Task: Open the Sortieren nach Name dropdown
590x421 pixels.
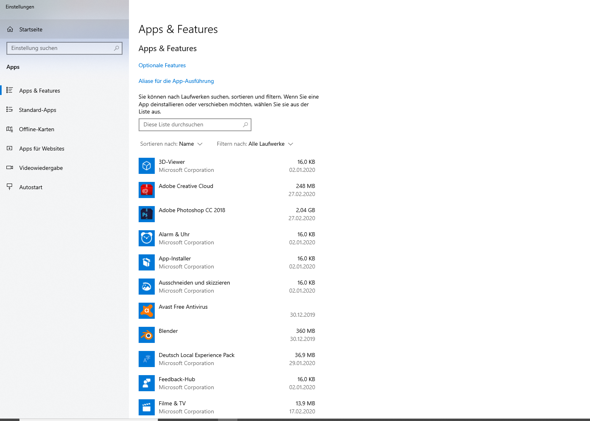Action: point(171,144)
